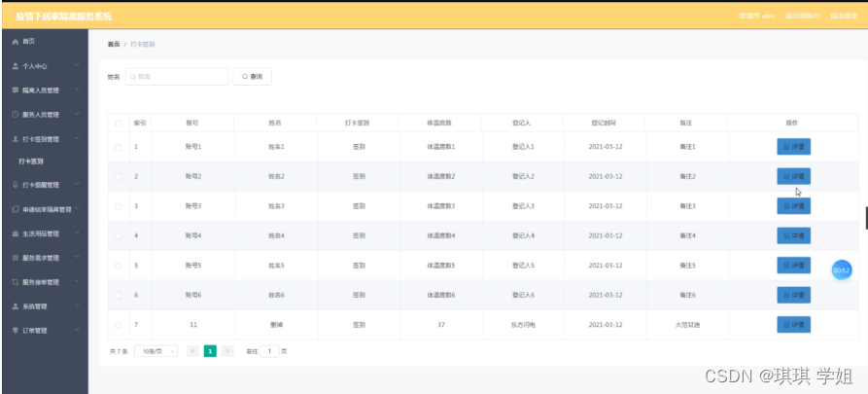The height and width of the screenshot is (394, 868).
Task: Click the cell 姓名3
Action: tap(276, 206)
